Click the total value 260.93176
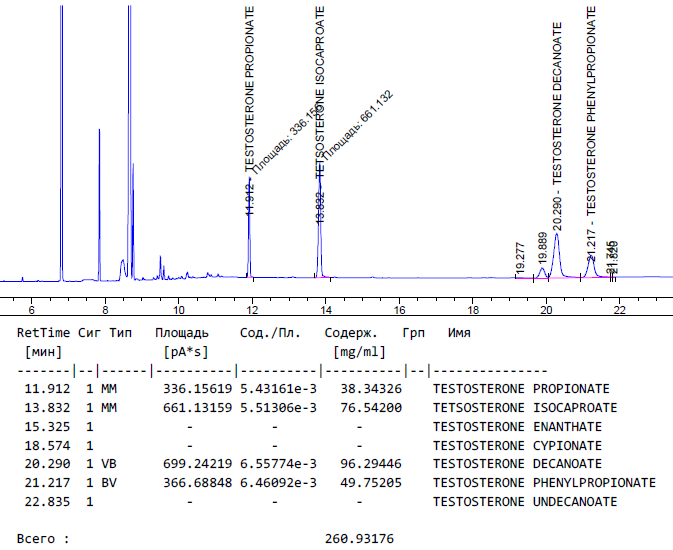Image resolution: width=673 pixels, height=550 pixels. tap(359, 539)
